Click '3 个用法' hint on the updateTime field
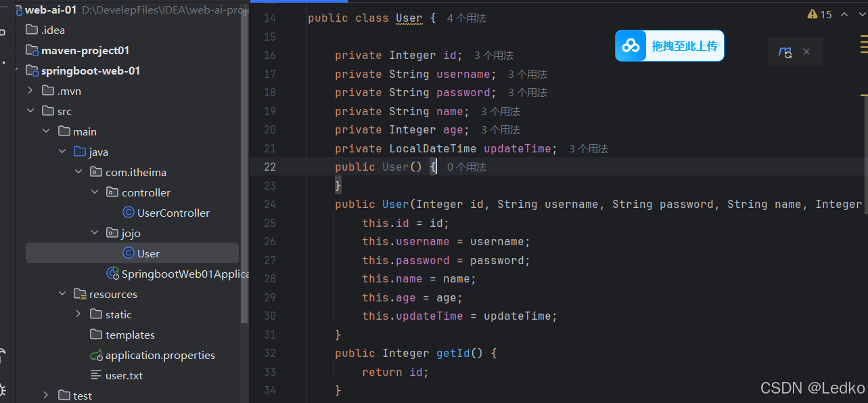Screen dimensions: 868x403 point(589,148)
